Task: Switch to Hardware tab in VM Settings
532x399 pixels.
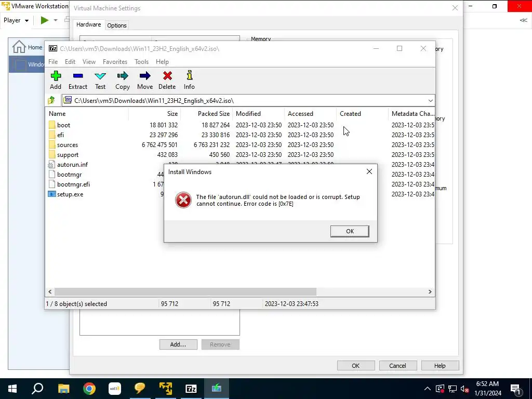Action: 88,25
